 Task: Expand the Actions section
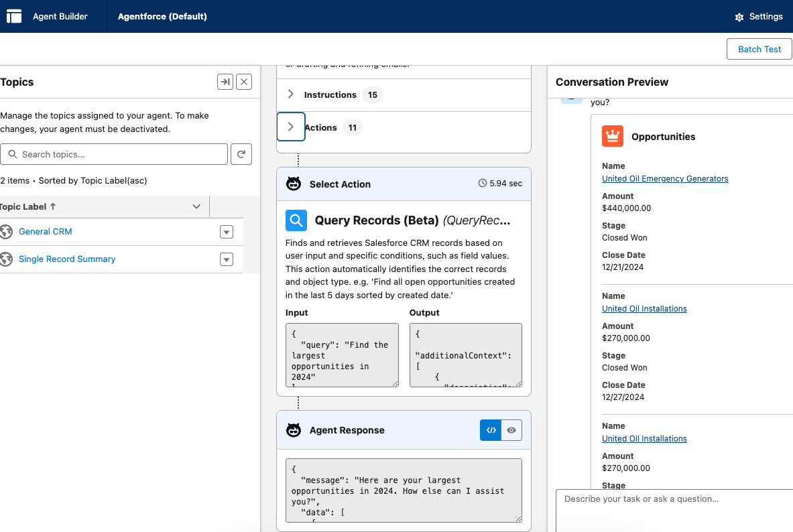[x=290, y=127]
